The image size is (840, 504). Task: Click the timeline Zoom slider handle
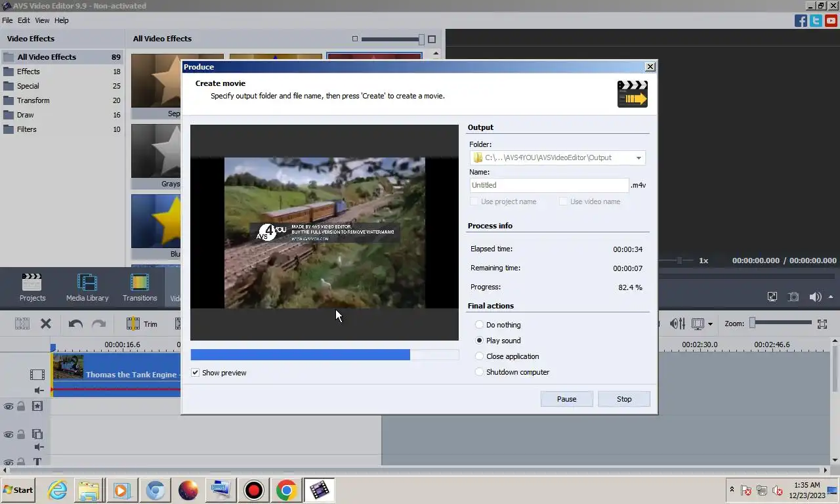tap(753, 323)
